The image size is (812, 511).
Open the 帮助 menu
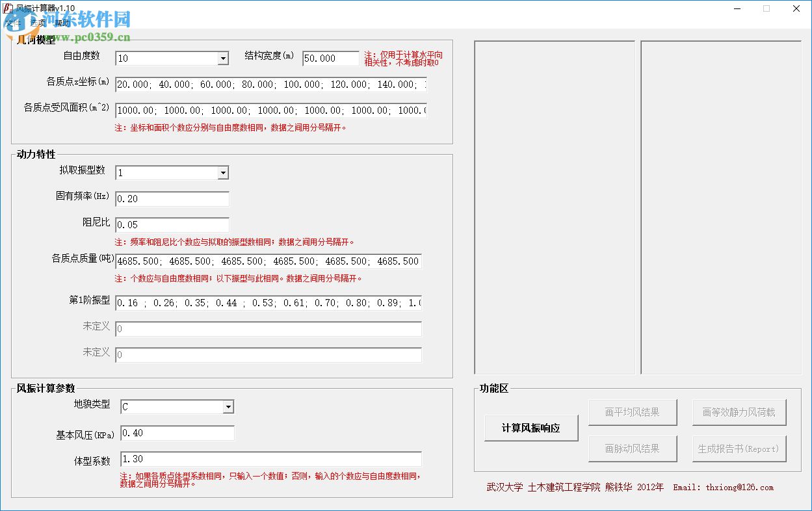63,23
